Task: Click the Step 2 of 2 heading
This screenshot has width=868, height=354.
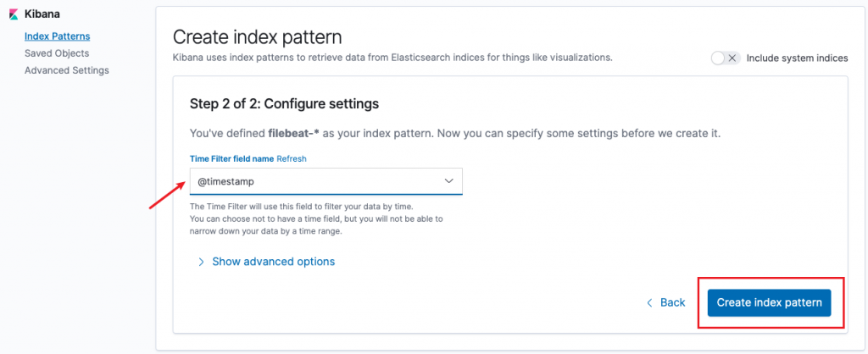Action: pyautogui.click(x=285, y=103)
